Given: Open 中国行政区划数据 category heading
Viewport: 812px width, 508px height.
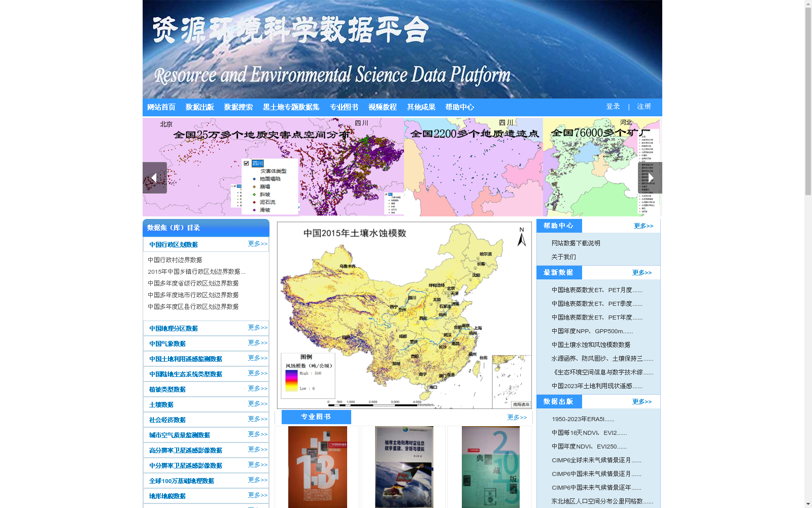Looking at the screenshot, I should (x=174, y=245).
